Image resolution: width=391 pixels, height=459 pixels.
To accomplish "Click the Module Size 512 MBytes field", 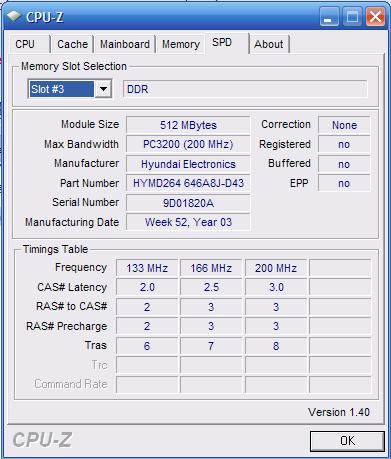I will point(188,125).
